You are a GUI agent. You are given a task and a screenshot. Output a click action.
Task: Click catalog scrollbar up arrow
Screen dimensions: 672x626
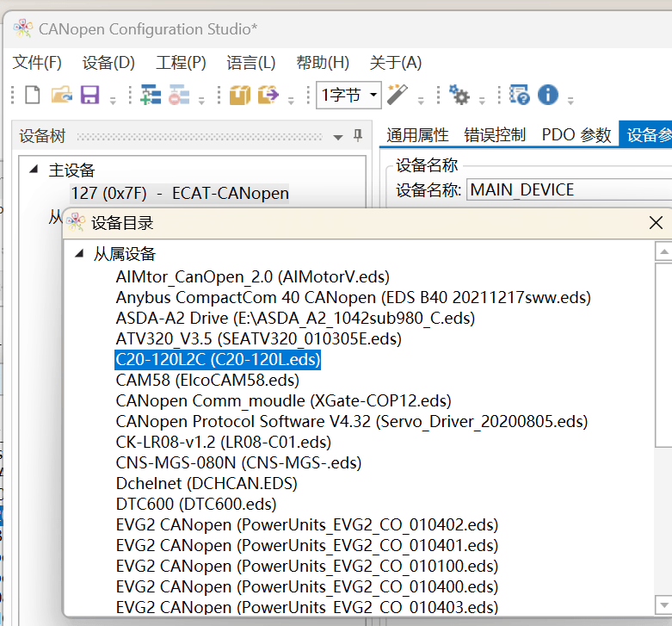tap(663, 251)
